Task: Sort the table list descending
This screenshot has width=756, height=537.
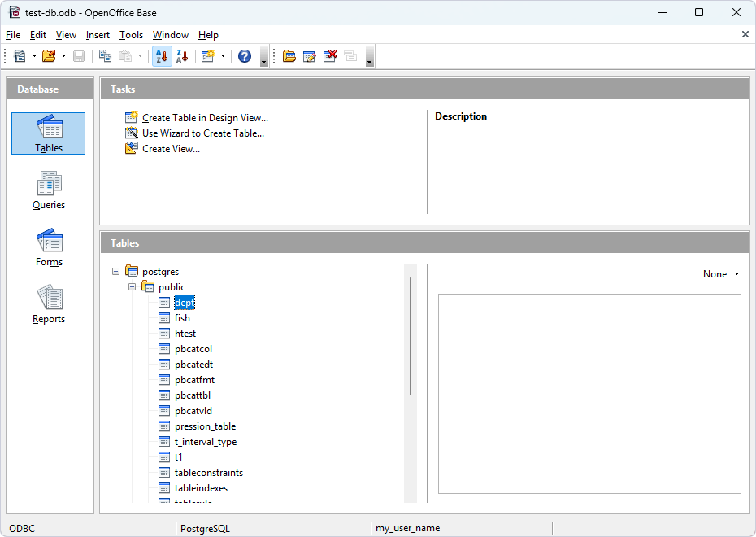Action: tap(181, 55)
